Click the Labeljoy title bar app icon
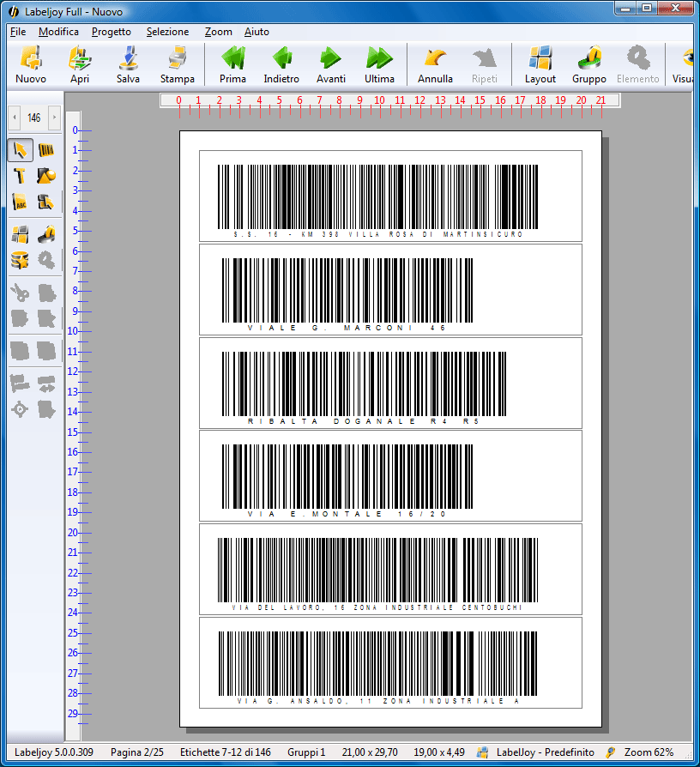Screen dimensions: 700x767 click(x=14, y=11)
